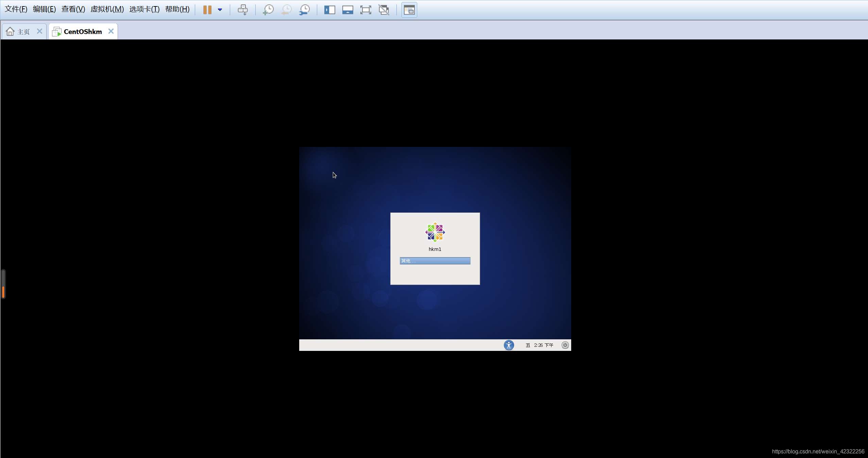The width and height of the screenshot is (868, 458).
Task: Open the 帮助(H) menu
Action: pos(177,9)
